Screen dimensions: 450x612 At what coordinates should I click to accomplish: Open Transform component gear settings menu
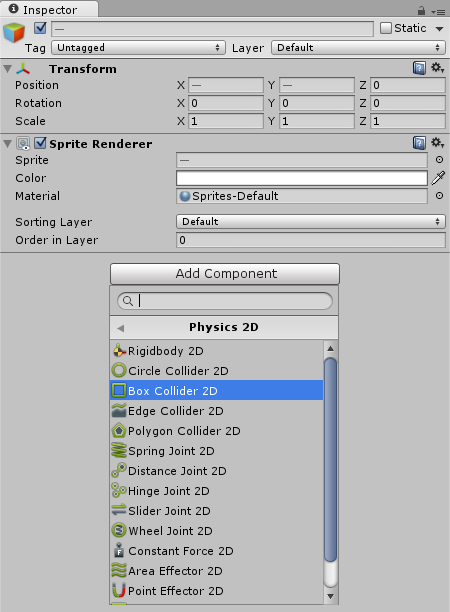point(437,68)
